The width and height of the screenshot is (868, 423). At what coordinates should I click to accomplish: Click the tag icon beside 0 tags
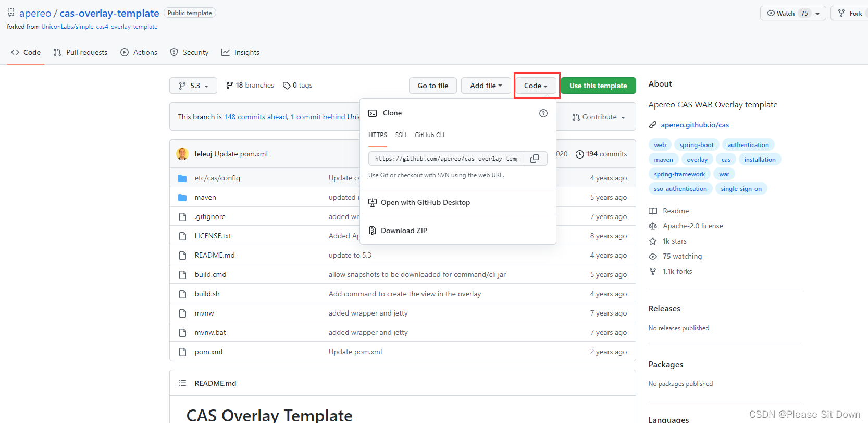click(x=287, y=86)
